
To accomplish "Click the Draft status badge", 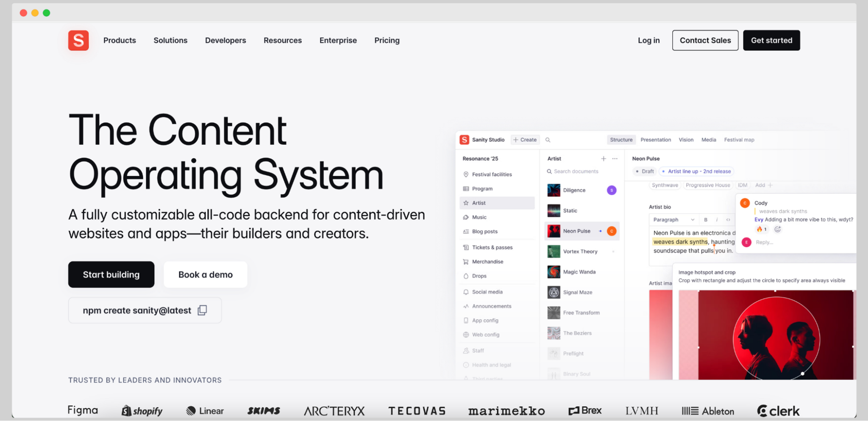I will pyautogui.click(x=645, y=172).
